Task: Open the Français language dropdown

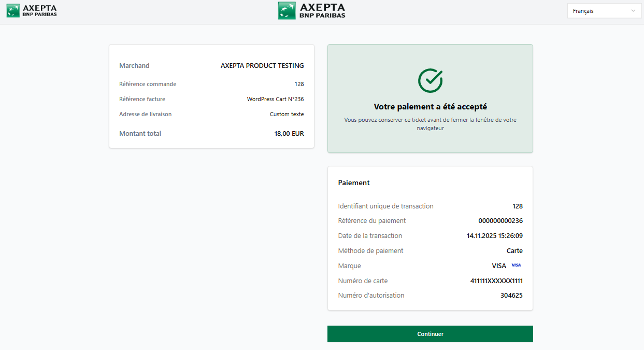Action: pyautogui.click(x=604, y=11)
